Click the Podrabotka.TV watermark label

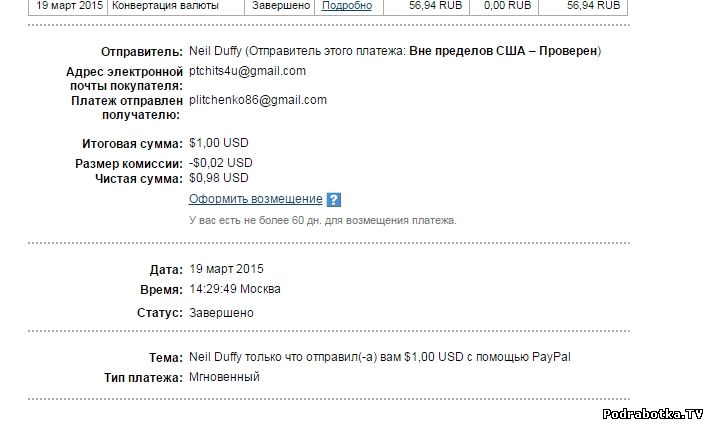point(653,413)
